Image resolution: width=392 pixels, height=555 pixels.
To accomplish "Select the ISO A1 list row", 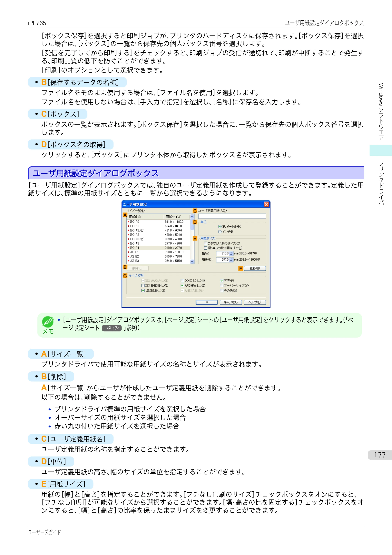I will [x=158, y=226].
